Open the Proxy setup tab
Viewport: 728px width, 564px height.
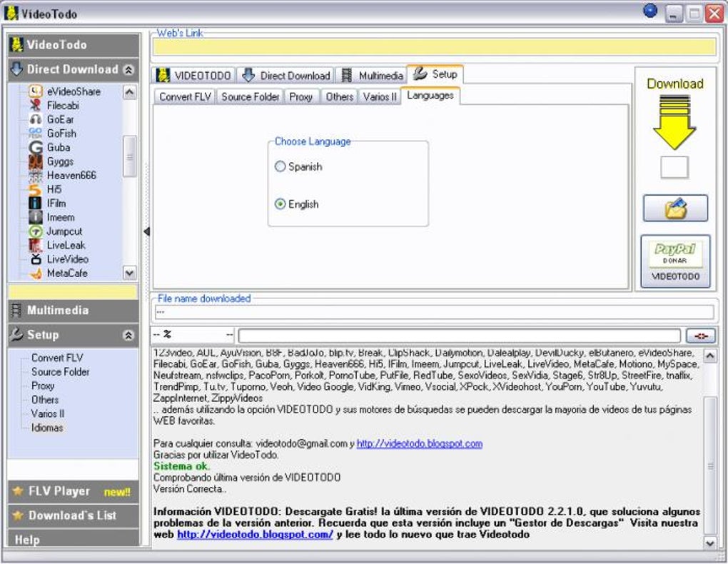301,96
